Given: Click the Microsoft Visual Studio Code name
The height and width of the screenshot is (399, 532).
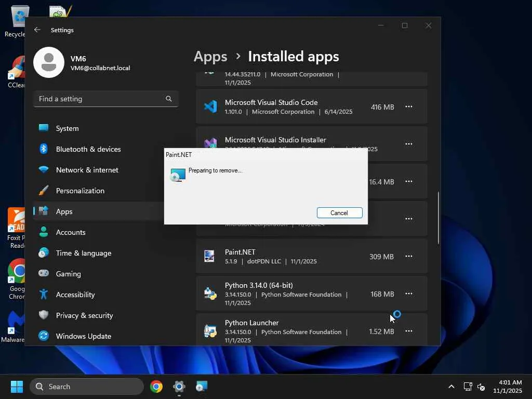Looking at the screenshot, I should [271, 102].
